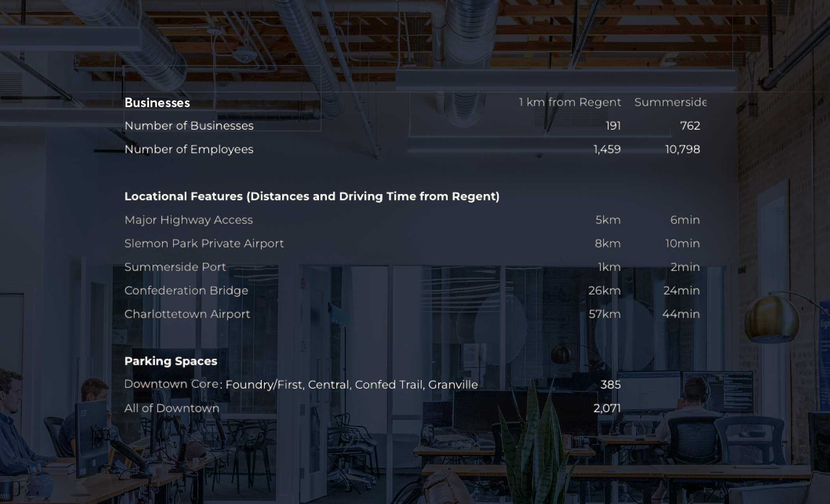Click the All of Downtown label
Viewport: 830px width, 504px height.
(x=172, y=408)
